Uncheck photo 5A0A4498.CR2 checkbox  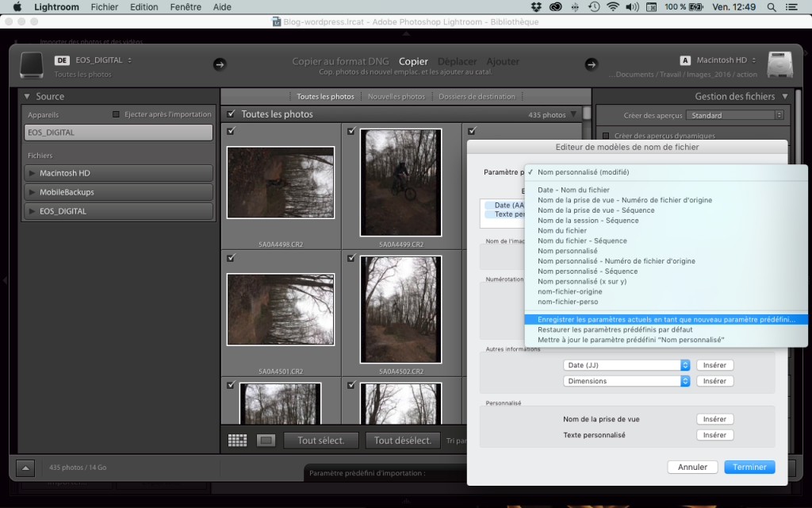(x=231, y=131)
